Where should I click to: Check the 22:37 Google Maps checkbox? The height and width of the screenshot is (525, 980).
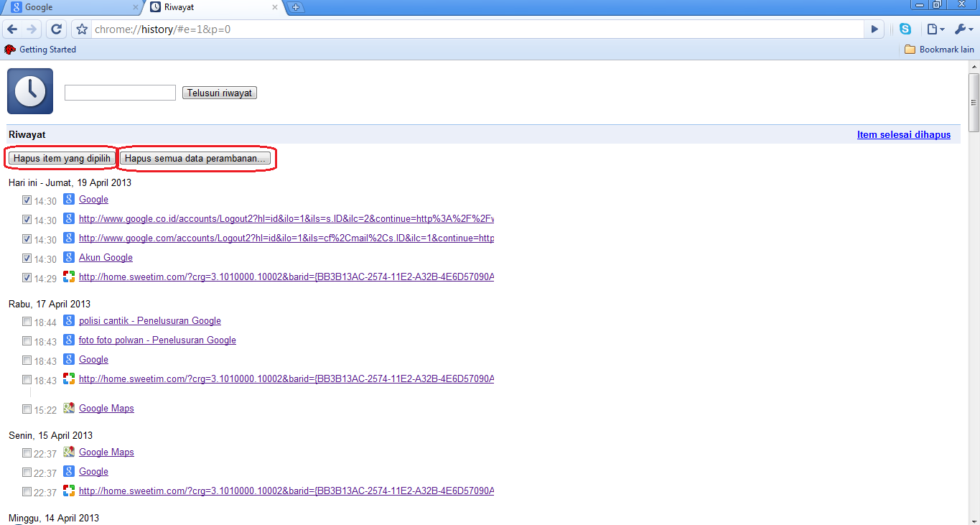click(x=27, y=453)
